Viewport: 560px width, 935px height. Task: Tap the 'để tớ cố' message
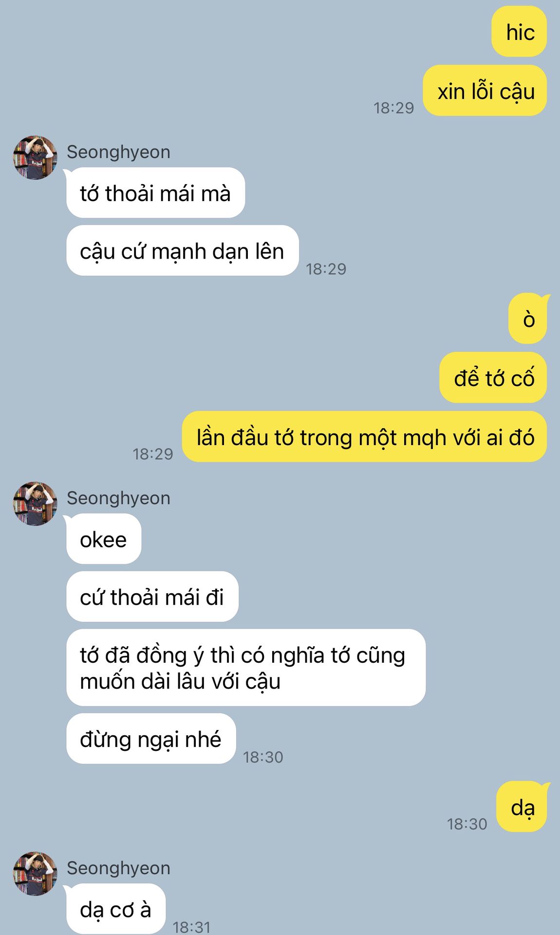point(493,377)
